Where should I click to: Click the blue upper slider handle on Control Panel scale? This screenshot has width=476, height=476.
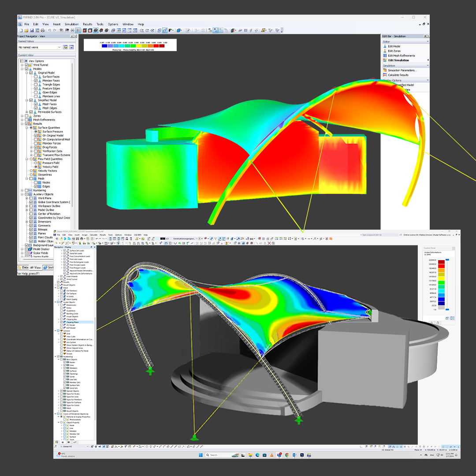pos(447,260)
